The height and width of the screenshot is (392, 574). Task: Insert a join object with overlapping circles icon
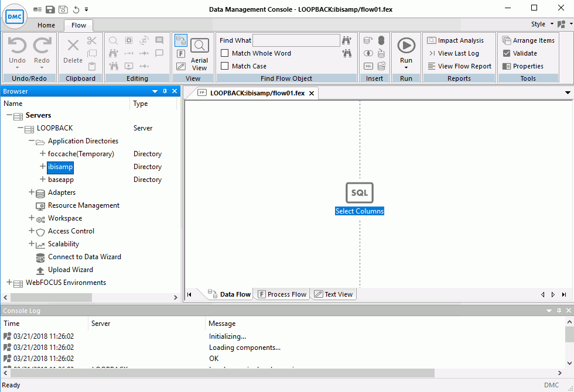coord(368,53)
